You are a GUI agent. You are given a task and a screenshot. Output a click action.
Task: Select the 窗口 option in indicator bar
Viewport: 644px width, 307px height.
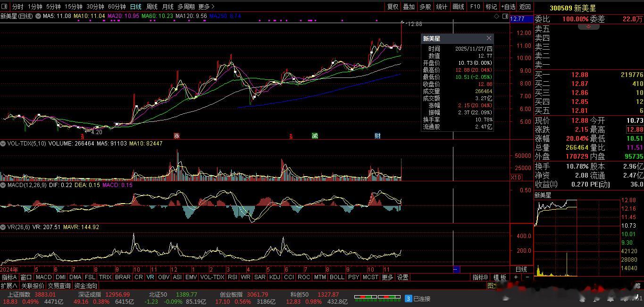tap(26, 277)
